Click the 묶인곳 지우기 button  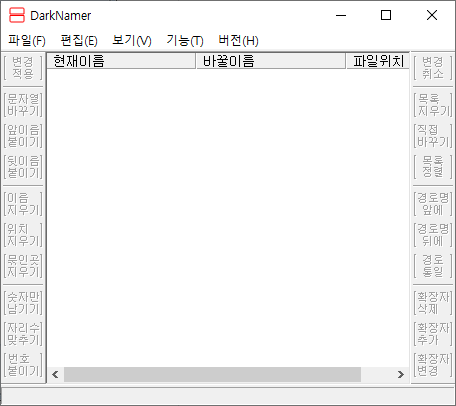(23, 266)
